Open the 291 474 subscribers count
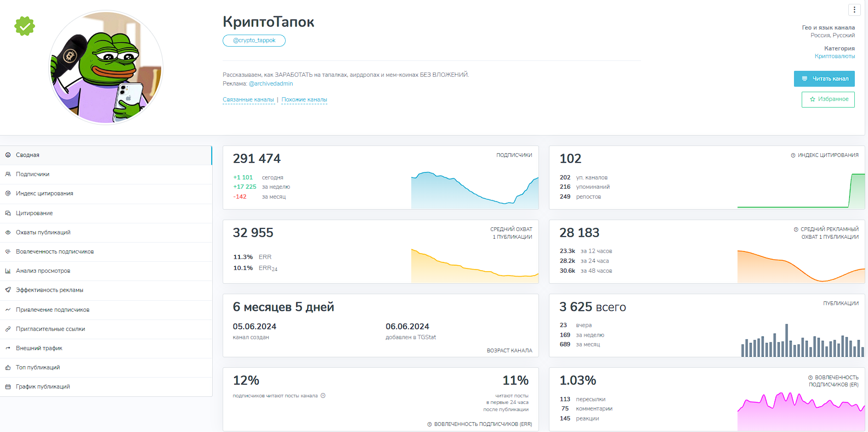868x432 pixels. [257, 159]
